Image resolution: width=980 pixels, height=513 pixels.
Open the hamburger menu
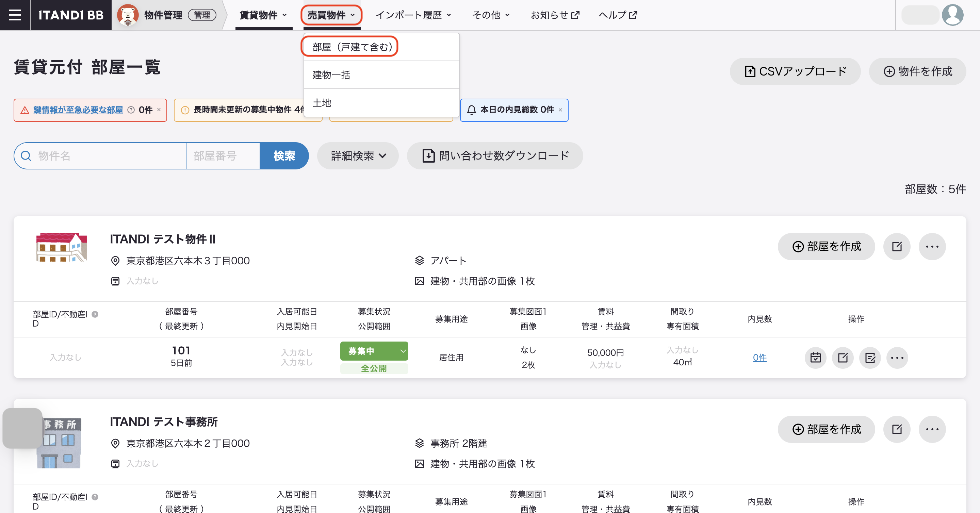click(15, 15)
